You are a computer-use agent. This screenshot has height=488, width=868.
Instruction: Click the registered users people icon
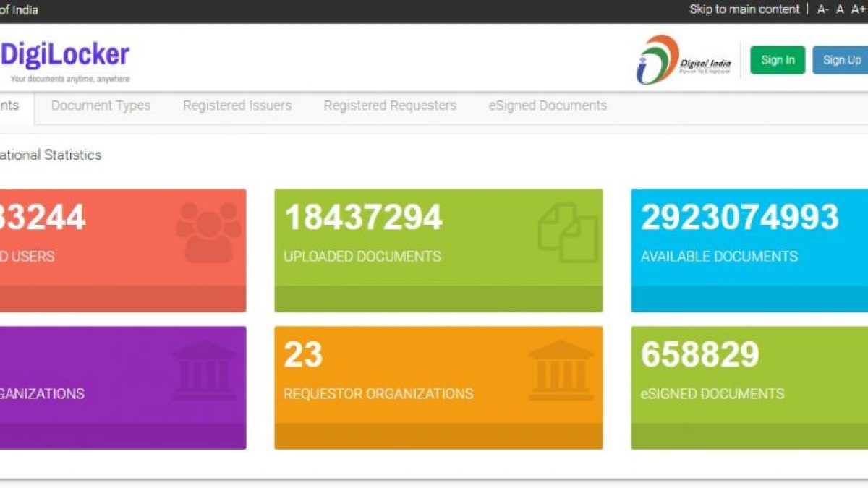pos(208,232)
